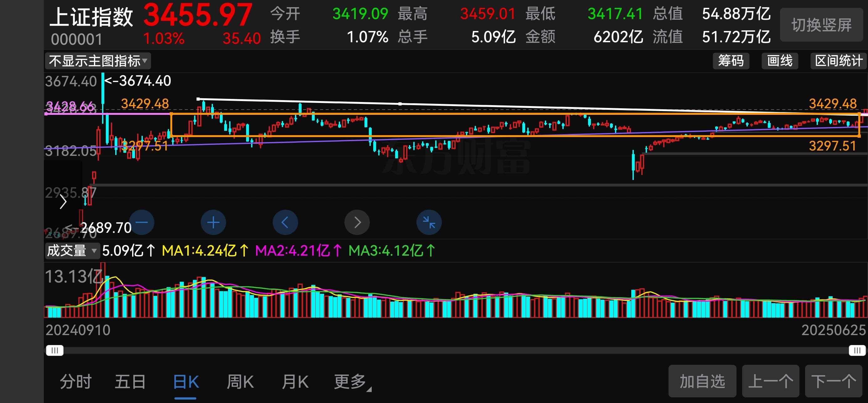868x403 pixels.
Task: Switch to the 五日 tab
Action: pos(130,382)
